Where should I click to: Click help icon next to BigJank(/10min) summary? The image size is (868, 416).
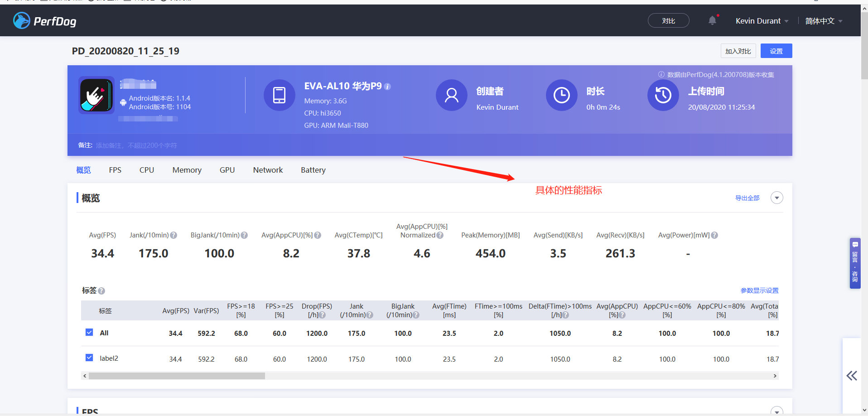pyautogui.click(x=244, y=235)
